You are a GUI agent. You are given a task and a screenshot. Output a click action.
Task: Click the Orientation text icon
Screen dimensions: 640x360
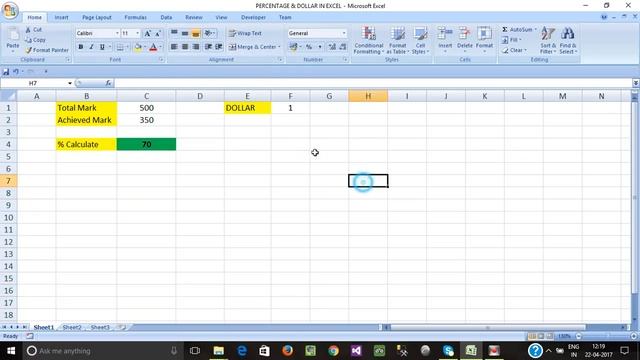[209, 33]
